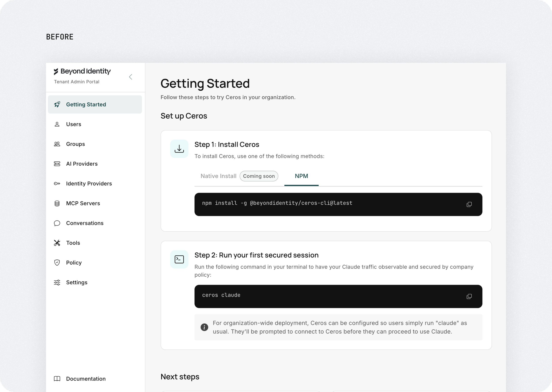The image size is (552, 392).
Task: Click the Conversations chat bubble icon
Action: 57,223
